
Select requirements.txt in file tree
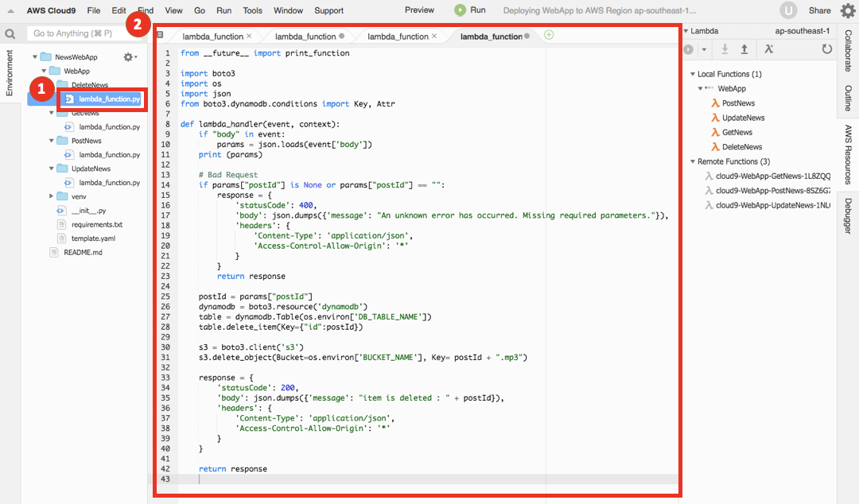coord(96,225)
